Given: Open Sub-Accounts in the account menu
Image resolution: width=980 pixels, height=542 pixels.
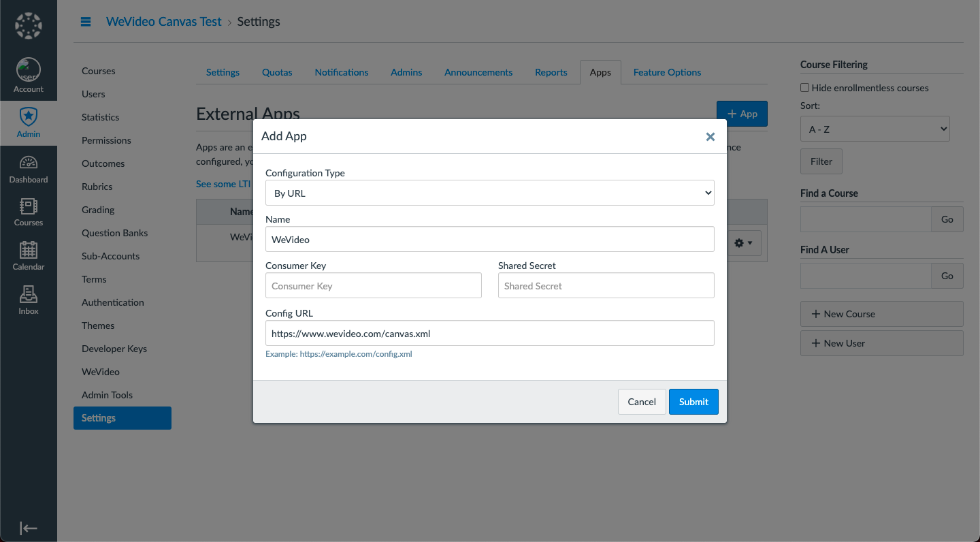Looking at the screenshot, I should pos(111,256).
